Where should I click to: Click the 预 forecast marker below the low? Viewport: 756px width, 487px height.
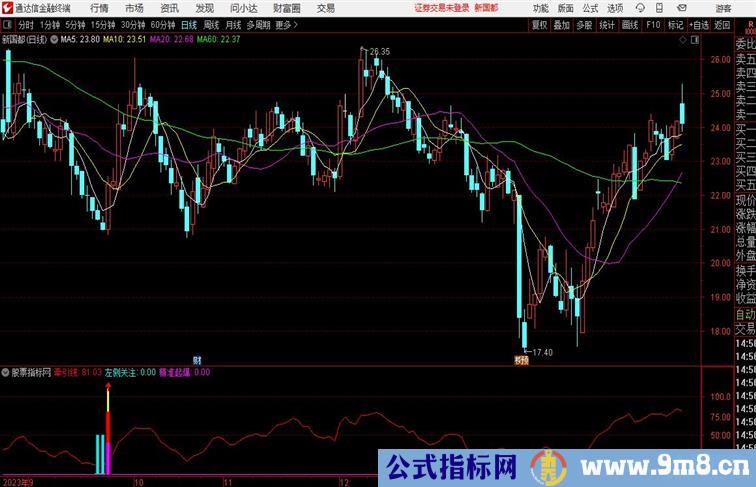520,359
